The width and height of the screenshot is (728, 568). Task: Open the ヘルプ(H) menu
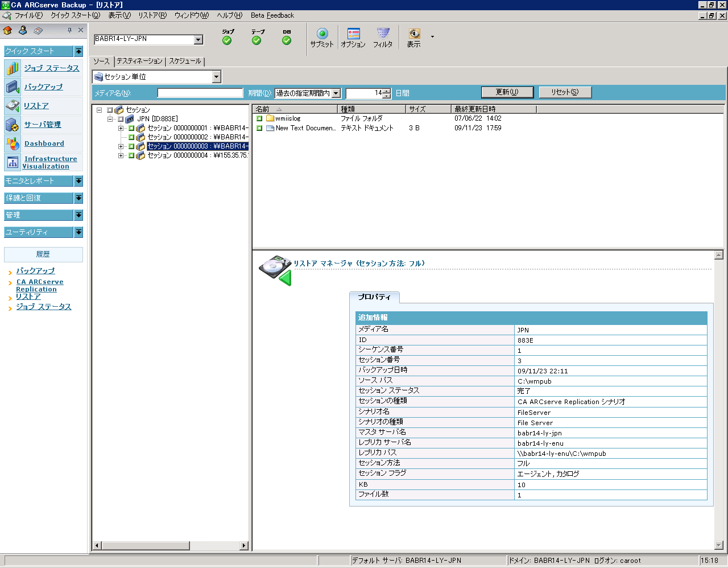click(x=229, y=15)
